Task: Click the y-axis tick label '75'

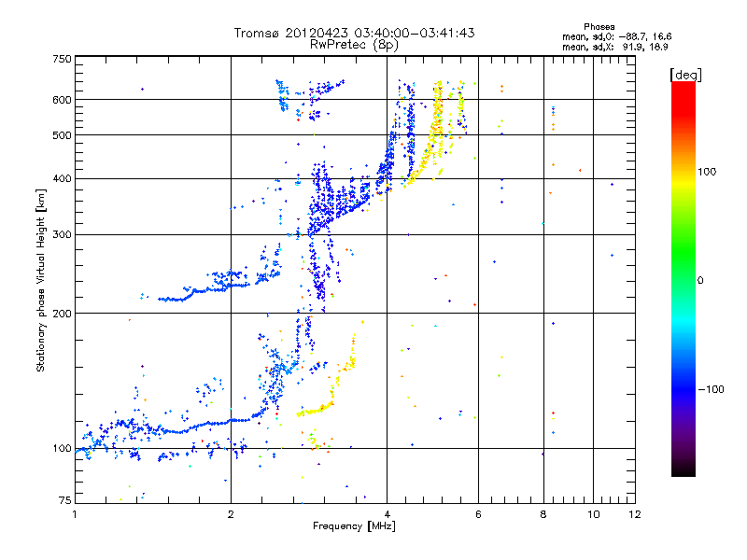Action: [x=65, y=500]
